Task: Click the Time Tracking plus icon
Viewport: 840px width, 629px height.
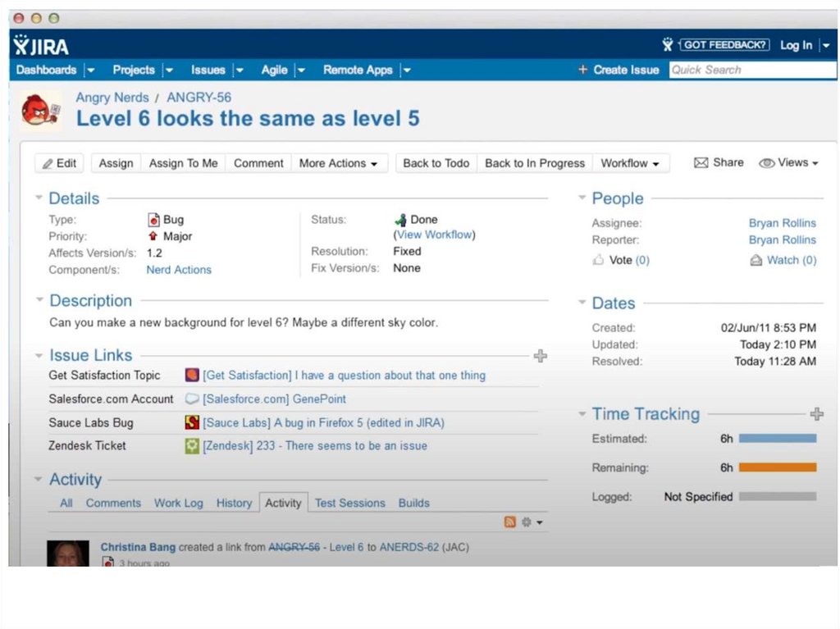Action: [x=816, y=413]
